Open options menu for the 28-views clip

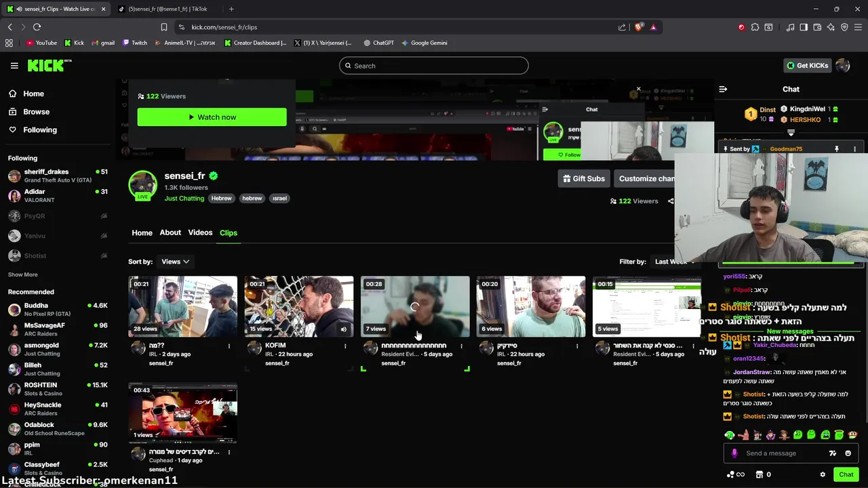click(229, 346)
